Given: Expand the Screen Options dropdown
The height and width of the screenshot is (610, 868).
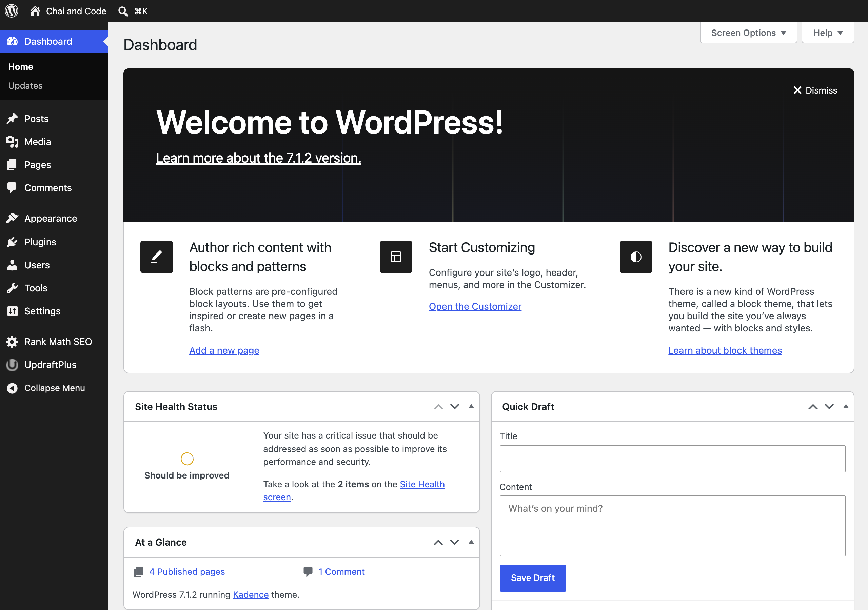Looking at the screenshot, I should pos(748,33).
